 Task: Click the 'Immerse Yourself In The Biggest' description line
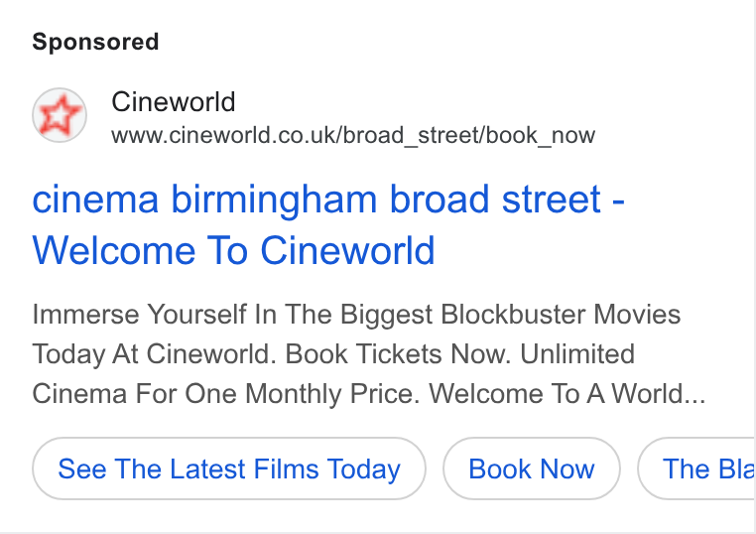[x=356, y=315]
